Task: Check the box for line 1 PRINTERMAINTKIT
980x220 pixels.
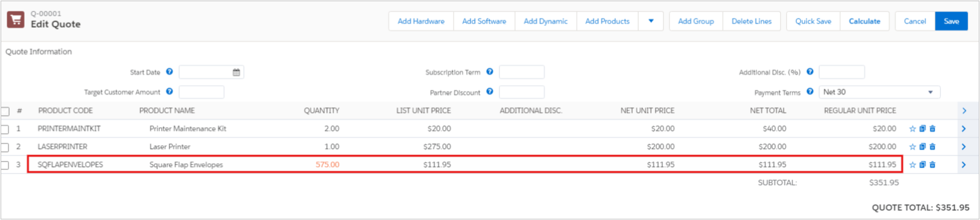Action: tap(5, 130)
